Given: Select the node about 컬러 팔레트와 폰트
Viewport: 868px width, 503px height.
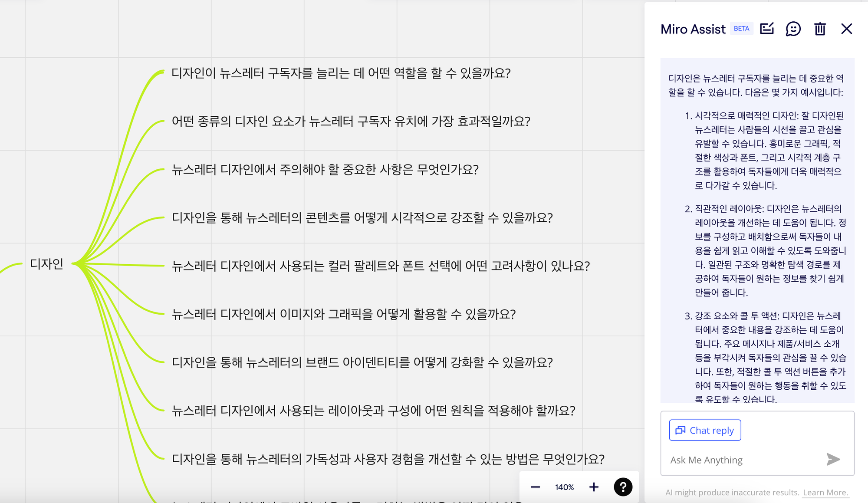Looking at the screenshot, I should point(381,266).
